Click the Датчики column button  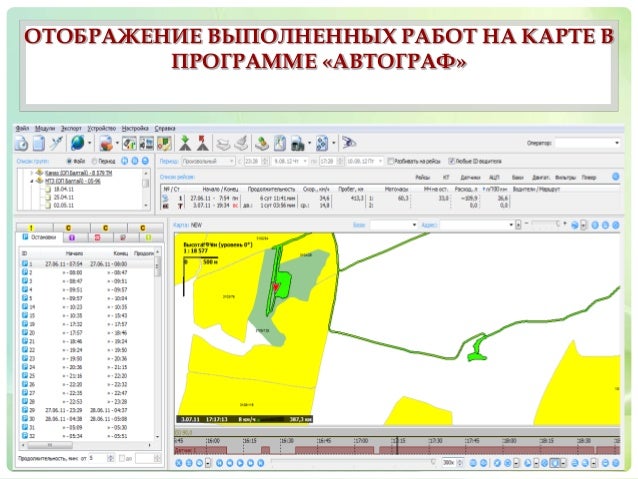pyautogui.click(x=470, y=177)
